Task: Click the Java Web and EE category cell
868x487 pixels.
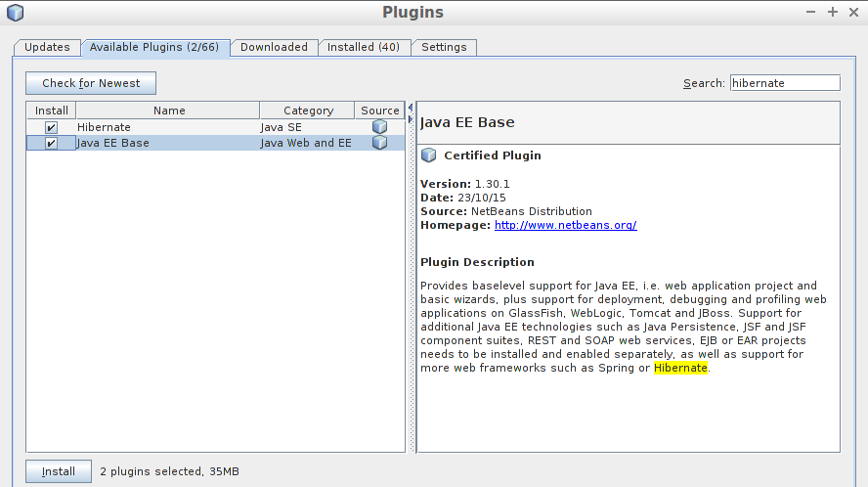Action: 306,143
